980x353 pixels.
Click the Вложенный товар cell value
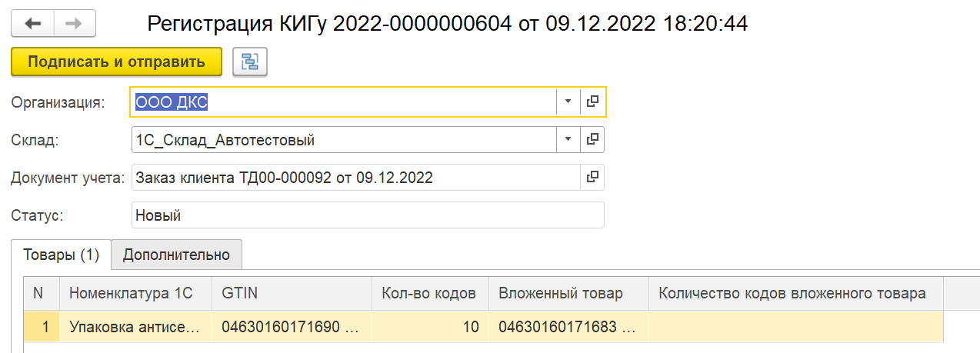pyautogui.click(x=567, y=327)
